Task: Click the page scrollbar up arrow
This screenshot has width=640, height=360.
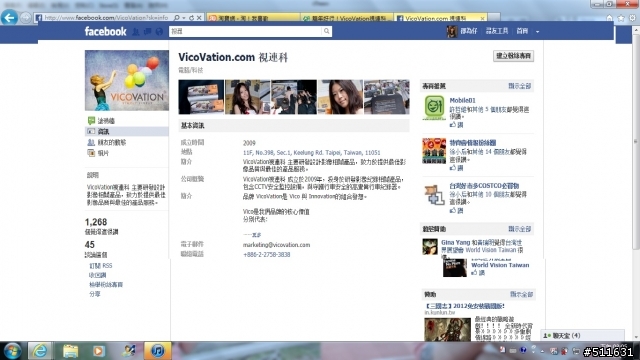Action: click(x=636, y=30)
